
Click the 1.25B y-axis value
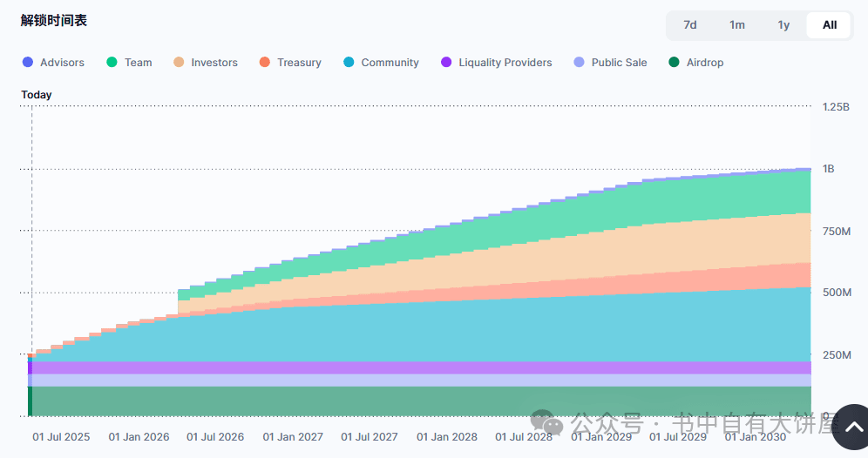836,107
